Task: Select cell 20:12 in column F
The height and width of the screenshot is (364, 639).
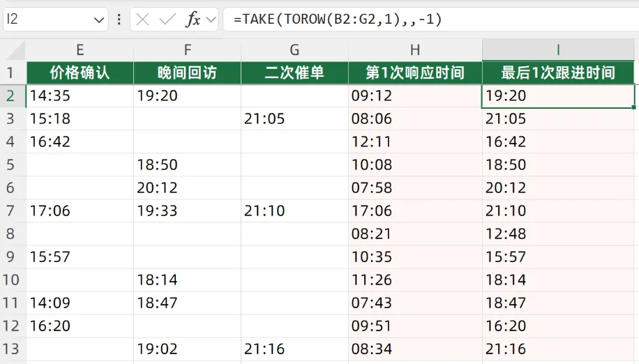Action: tap(187, 188)
